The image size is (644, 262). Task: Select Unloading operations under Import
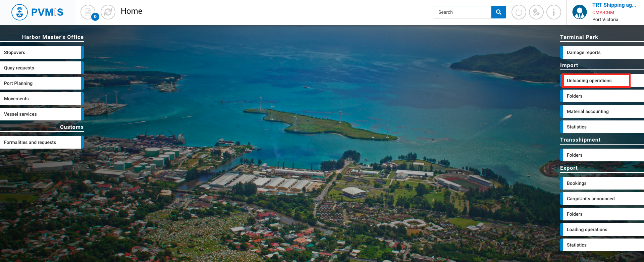[x=596, y=81]
